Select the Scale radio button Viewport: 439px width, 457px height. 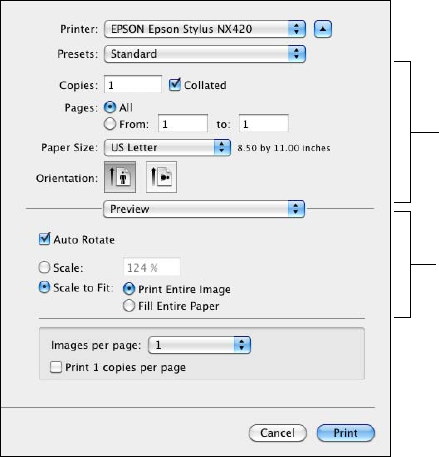coord(44,267)
